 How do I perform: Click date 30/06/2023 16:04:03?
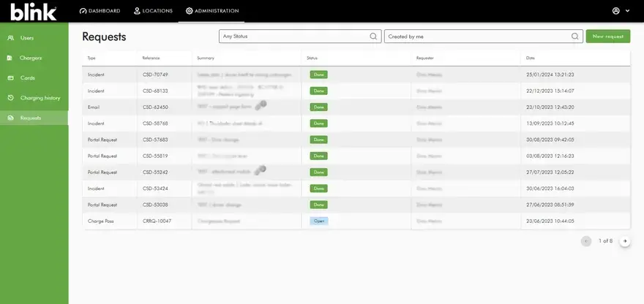click(x=550, y=189)
